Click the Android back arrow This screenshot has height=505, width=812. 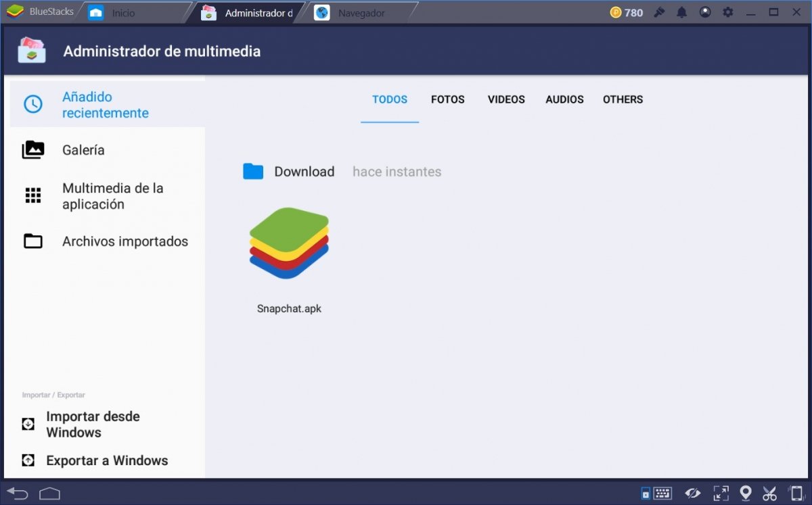[18, 493]
